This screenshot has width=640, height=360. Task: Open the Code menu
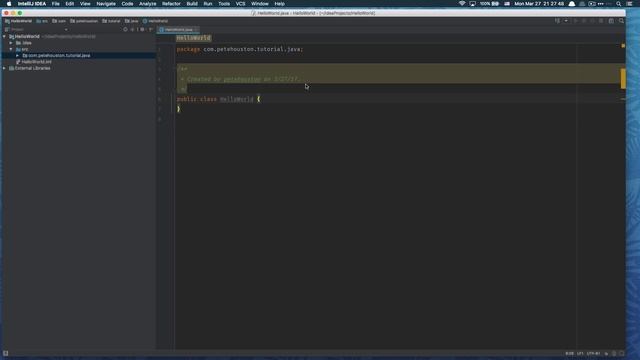point(127,4)
